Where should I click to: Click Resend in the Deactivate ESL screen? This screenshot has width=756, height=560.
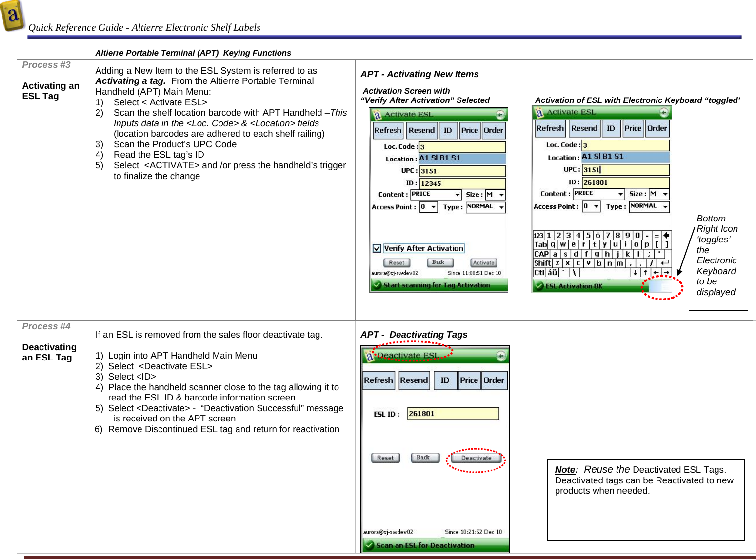pos(414,380)
